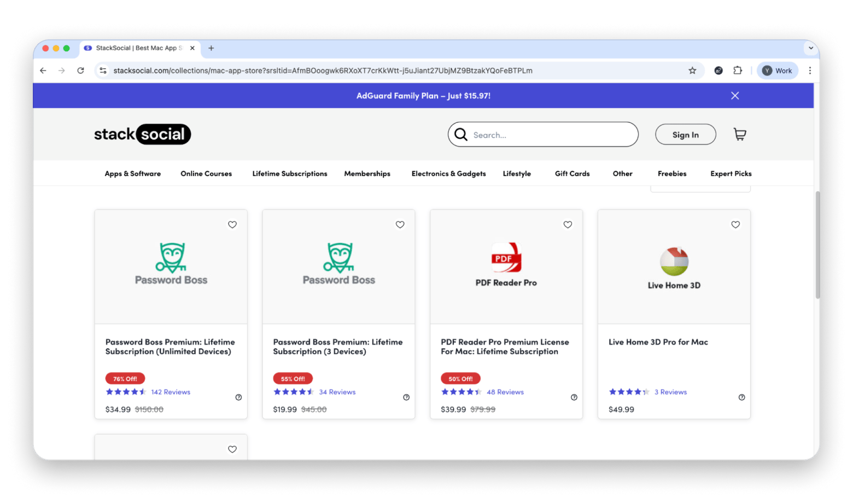Open the 142 Reviews link
The height and width of the screenshot is (504, 853).
tap(171, 392)
